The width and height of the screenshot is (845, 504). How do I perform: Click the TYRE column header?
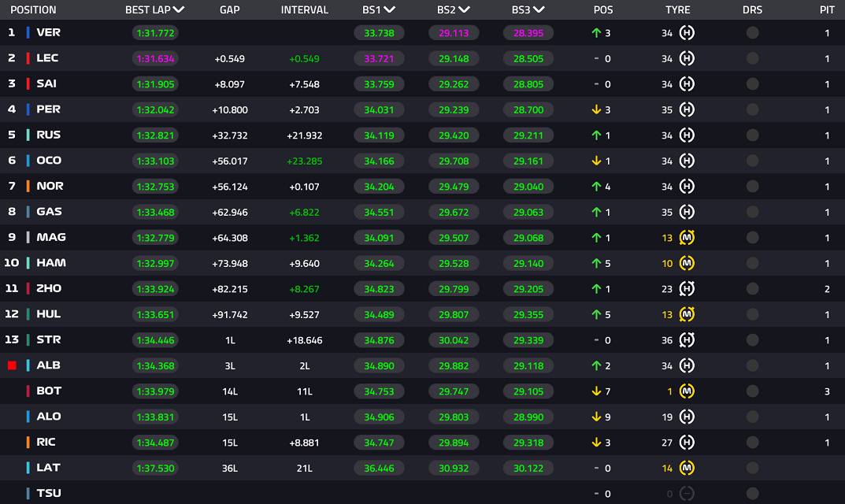677,9
